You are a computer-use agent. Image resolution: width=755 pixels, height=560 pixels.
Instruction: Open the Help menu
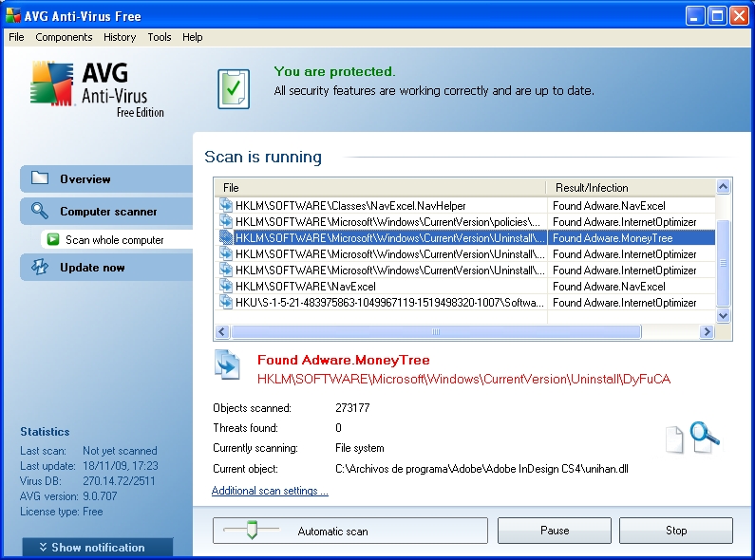192,37
